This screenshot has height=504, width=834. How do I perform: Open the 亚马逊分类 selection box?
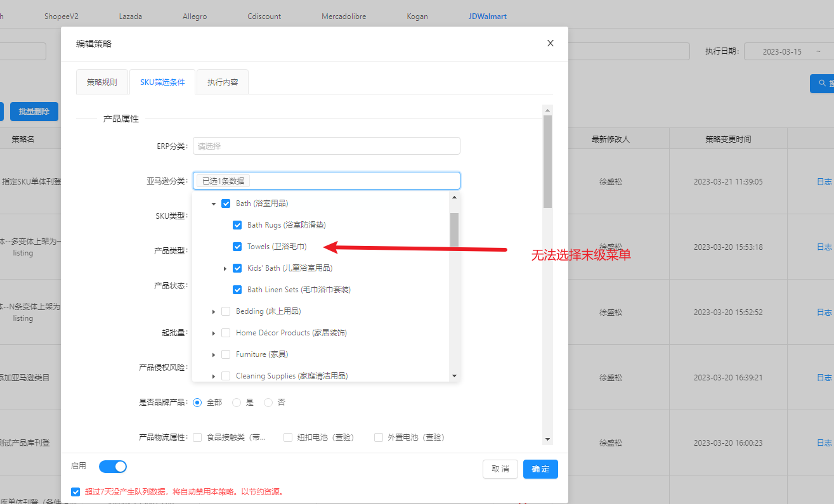327,181
